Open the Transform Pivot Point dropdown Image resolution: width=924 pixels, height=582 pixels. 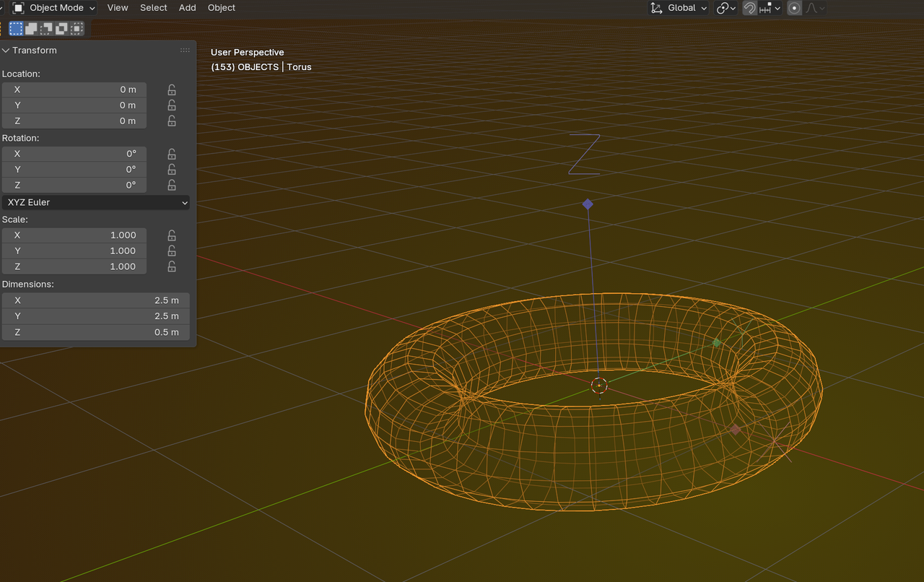pyautogui.click(x=725, y=8)
